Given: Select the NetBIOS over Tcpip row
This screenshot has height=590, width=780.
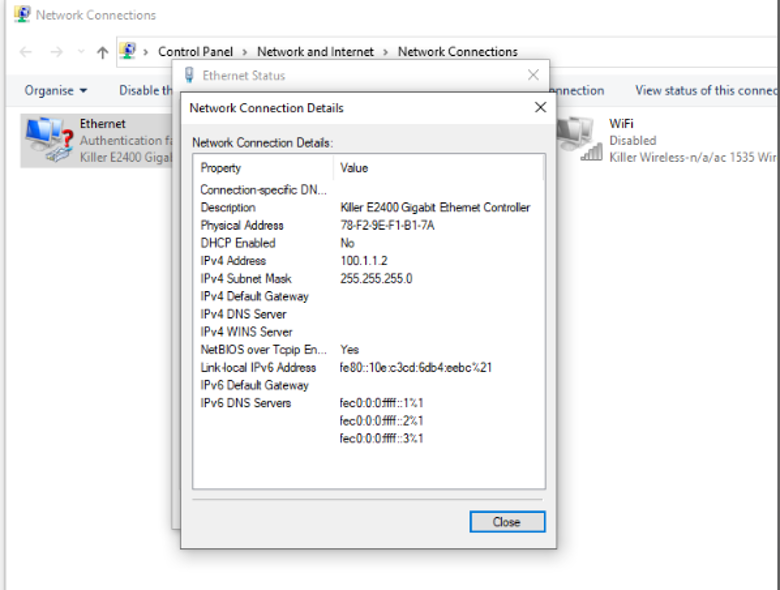Looking at the screenshot, I should [x=368, y=350].
